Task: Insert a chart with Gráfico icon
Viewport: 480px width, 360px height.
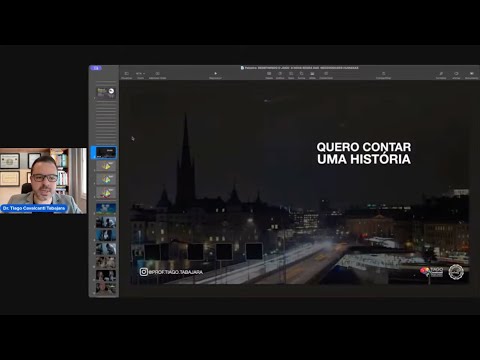Action: (280, 75)
